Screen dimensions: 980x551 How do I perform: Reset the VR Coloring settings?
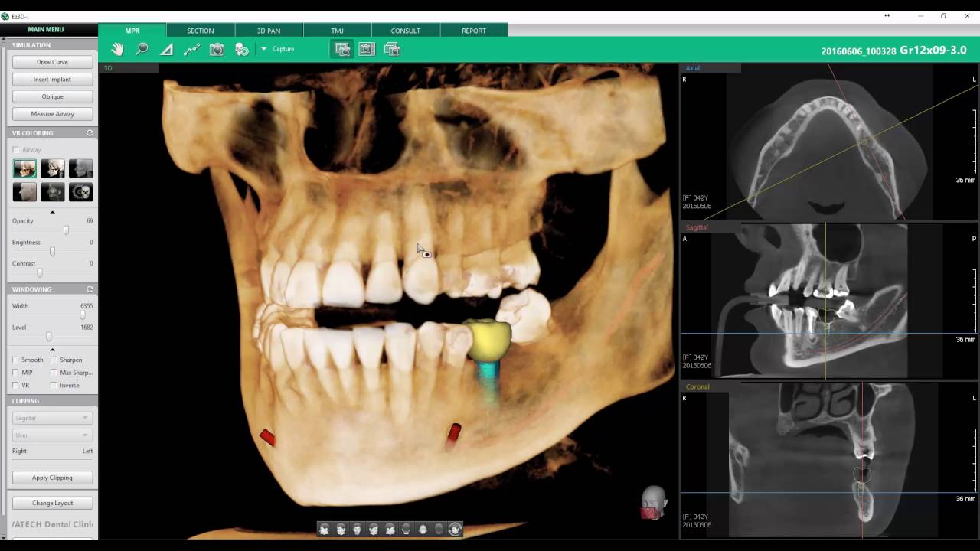point(90,133)
